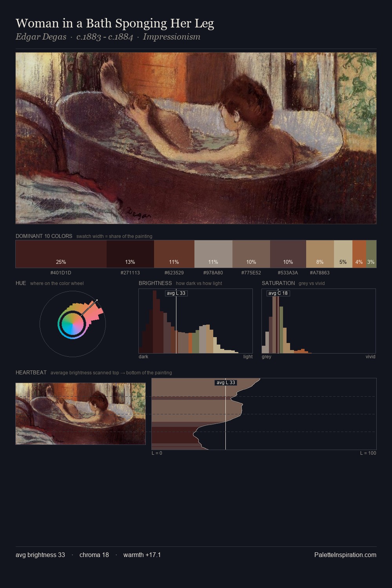Click the 'HUE' section heading
This screenshot has height=588, width=392.
tap(21, 283)
